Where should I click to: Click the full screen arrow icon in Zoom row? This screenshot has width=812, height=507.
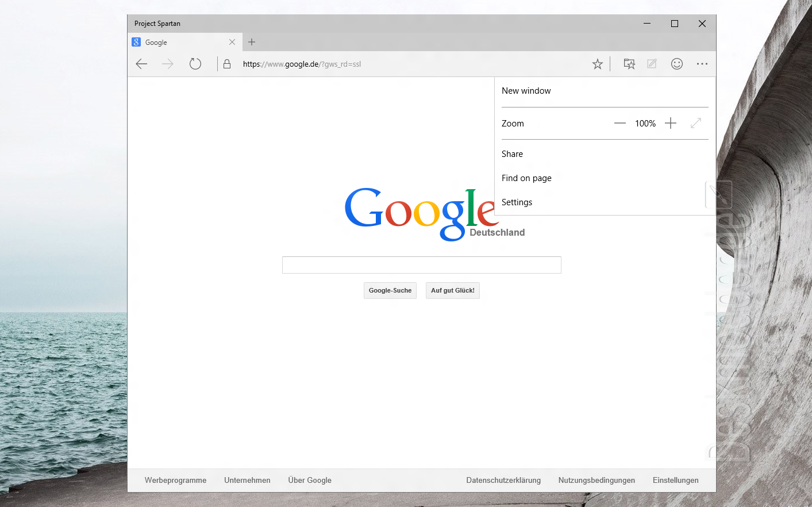pyautogui.click(x=696, y=123)
